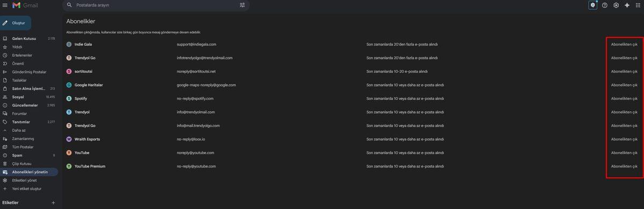
Task: Unsubscribe from noreply@youtube.com YouTube row
Action: [624, 153]
